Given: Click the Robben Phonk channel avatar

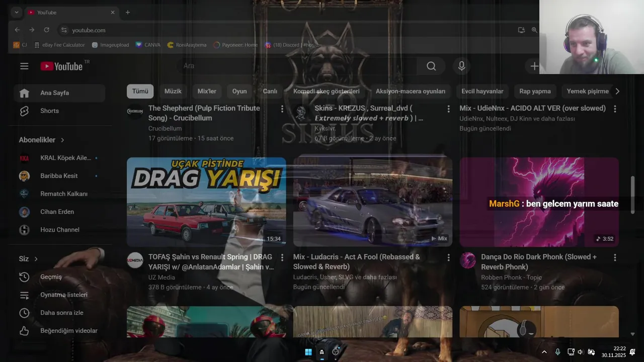Looking at the screenshot, I should 468,260.
